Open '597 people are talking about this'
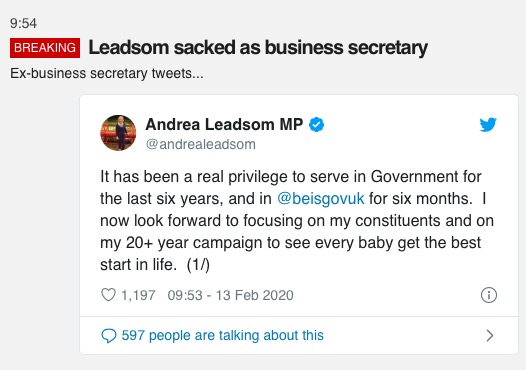The width and height of the screenshot is (526, 370). [222, 335]
